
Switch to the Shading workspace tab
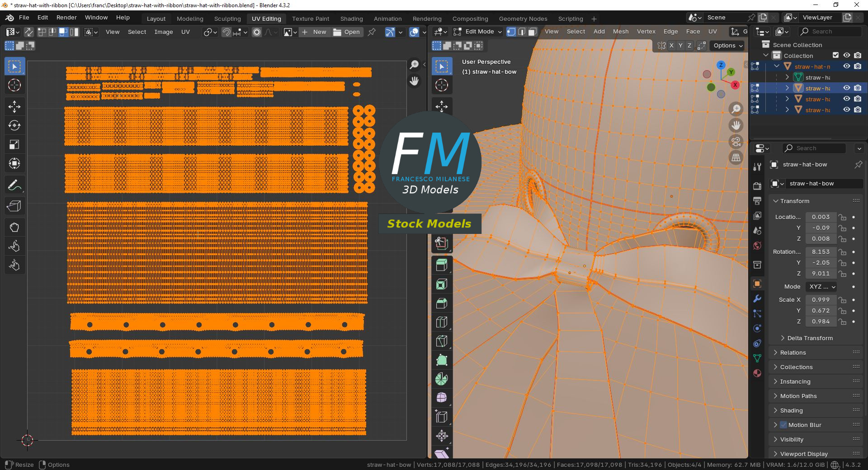pyautogui.click(x=351, y=19)
